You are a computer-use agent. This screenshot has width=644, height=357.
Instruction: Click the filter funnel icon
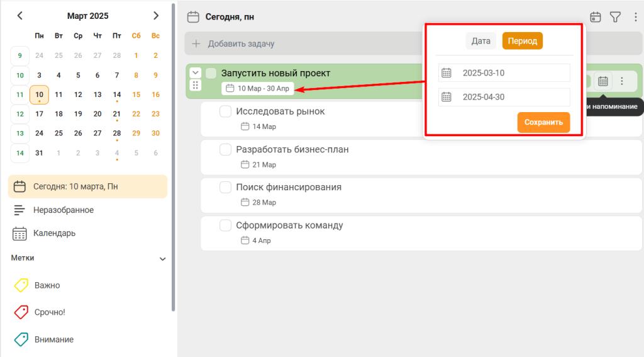point(615,17)
